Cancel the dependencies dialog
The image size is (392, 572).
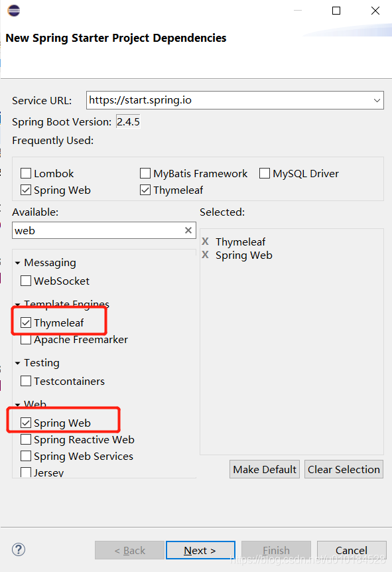coord(352,550)
